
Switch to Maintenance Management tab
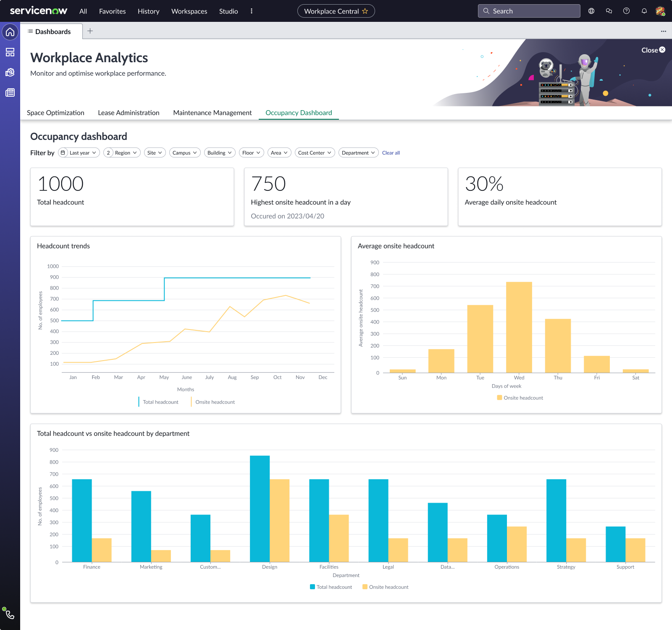pos(213,113)
